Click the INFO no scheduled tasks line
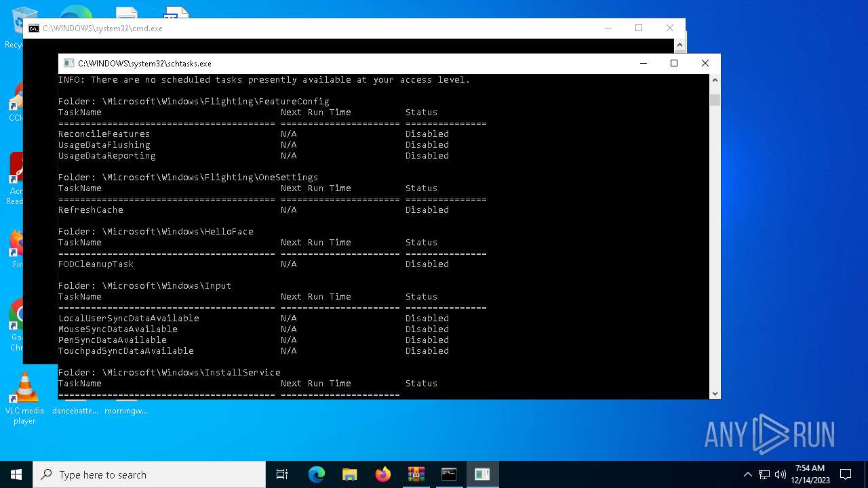Image resolution: width=868 pixels, height=488 pixels. click(264, 80)
